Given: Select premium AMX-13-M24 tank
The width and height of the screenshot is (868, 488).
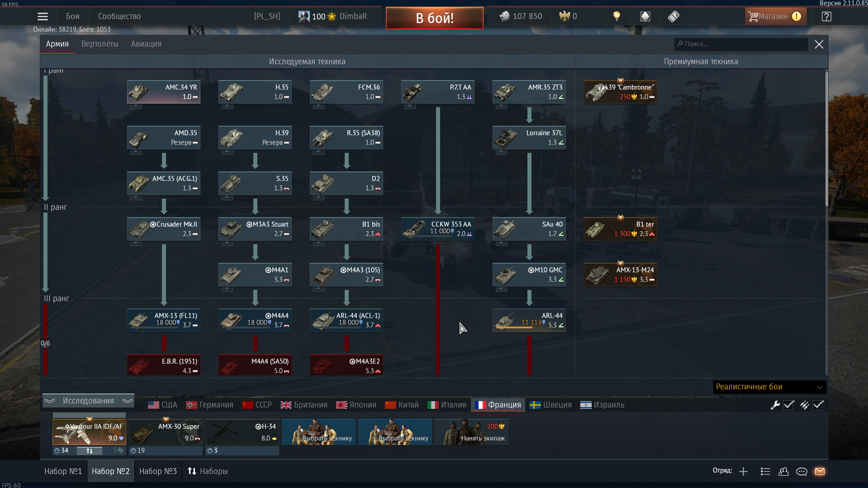Looking at the screenshot, I should (621, 275).
